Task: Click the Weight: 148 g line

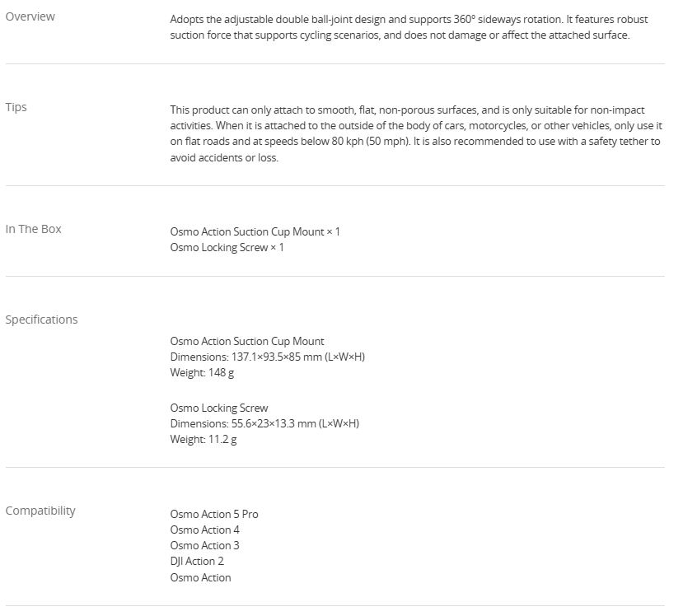Action: point(203,372)
